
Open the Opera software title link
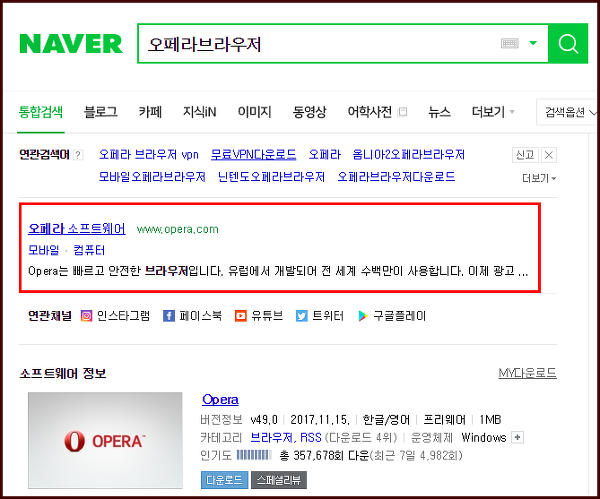click(x=220, y=400)
